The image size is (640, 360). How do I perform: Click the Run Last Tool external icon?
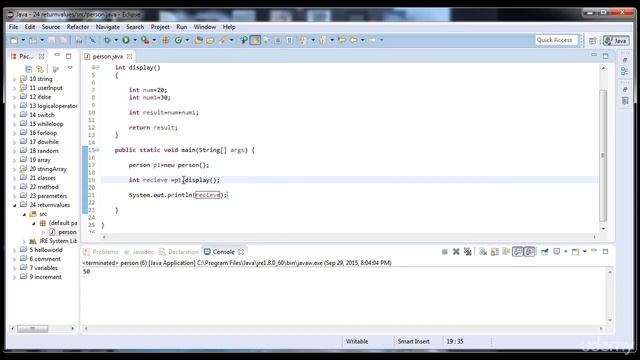pyautogui.click(x=145, y=40)
